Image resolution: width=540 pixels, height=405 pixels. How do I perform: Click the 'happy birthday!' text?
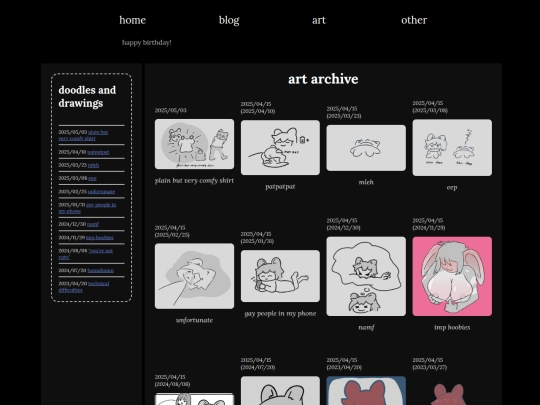coord(147,42)
